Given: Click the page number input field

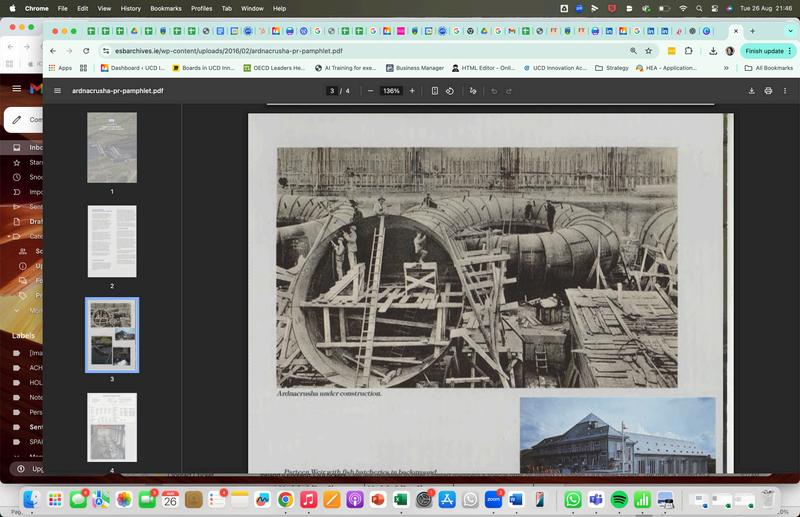Looking at the screenshot, I should point(332,91).
